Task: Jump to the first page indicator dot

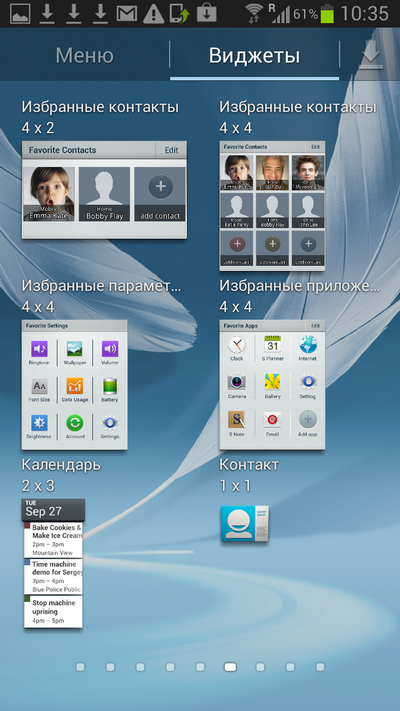Action: 80,667
